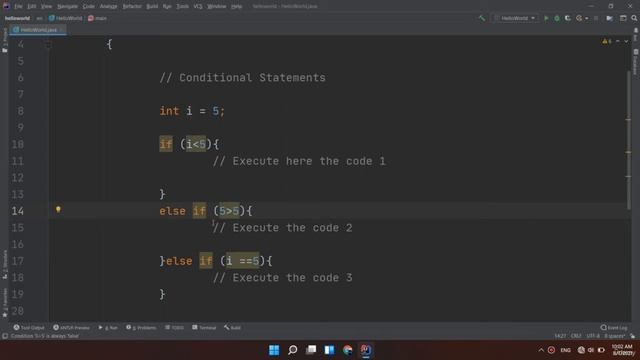
Task: Open the Problems tool window
Action: [141, 328]
